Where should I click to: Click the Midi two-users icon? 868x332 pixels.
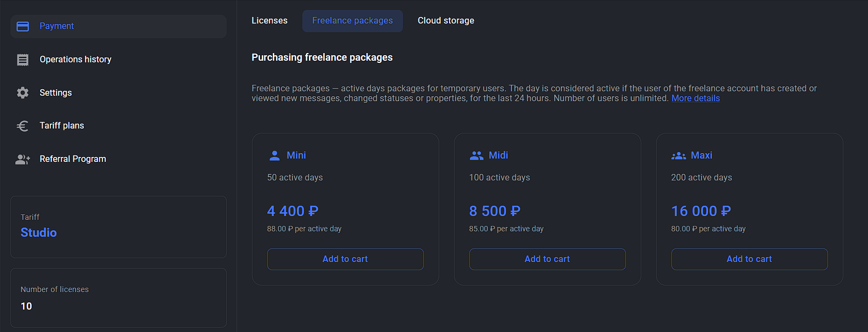[476, 156]
